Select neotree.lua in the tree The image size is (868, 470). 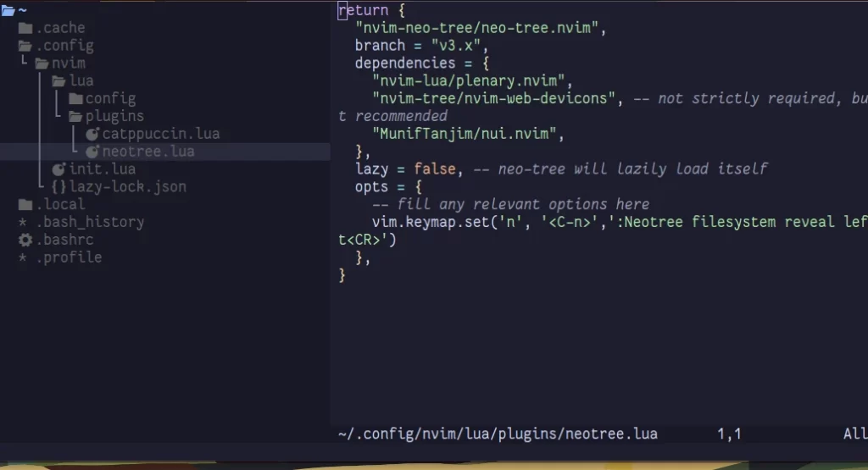(148, 152)
